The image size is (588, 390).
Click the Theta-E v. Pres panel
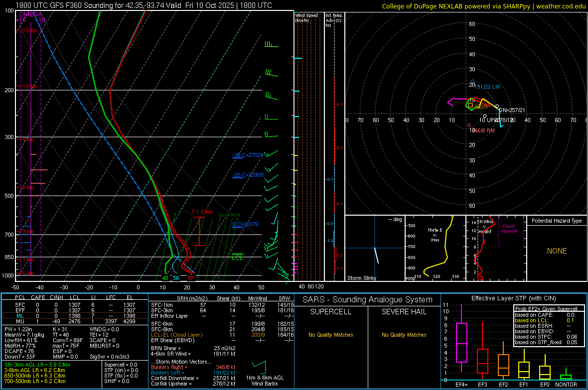[x=436, y=248]
